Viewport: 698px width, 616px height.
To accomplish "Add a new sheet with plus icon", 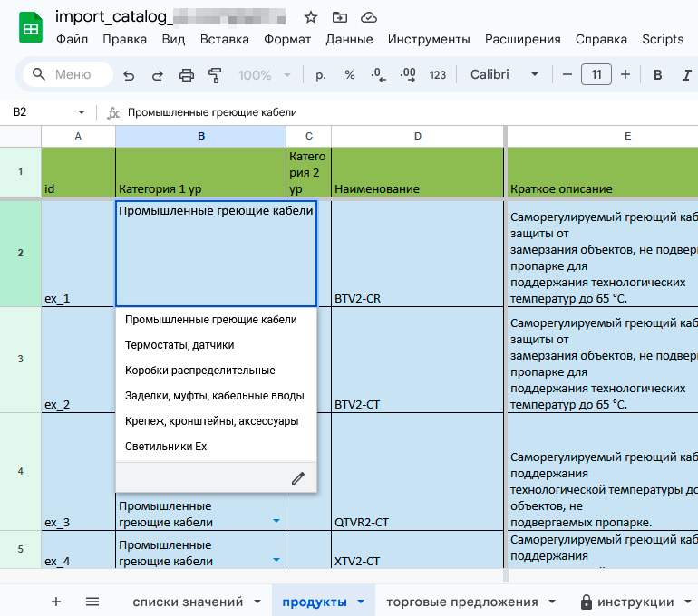I will [x=56, y=602].
